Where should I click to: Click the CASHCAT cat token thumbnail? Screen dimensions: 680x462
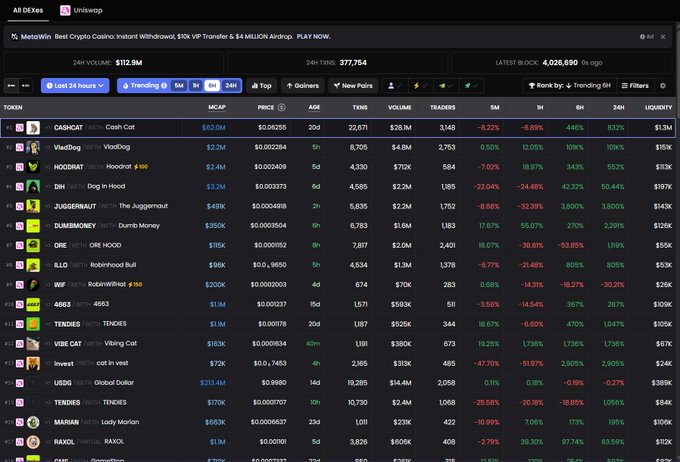[33, 128]
